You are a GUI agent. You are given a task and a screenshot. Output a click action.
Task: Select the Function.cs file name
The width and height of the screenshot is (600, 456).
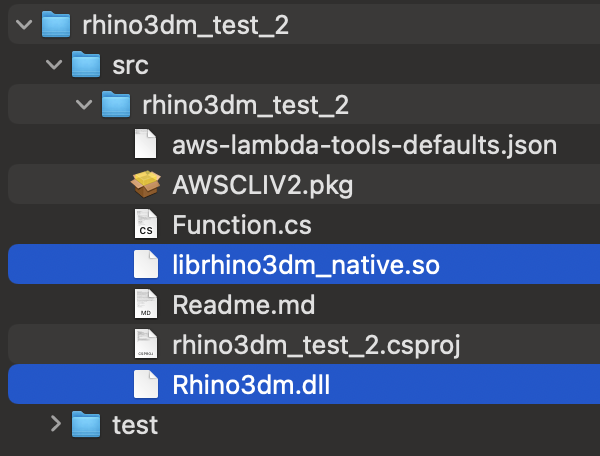coord(232,225)
